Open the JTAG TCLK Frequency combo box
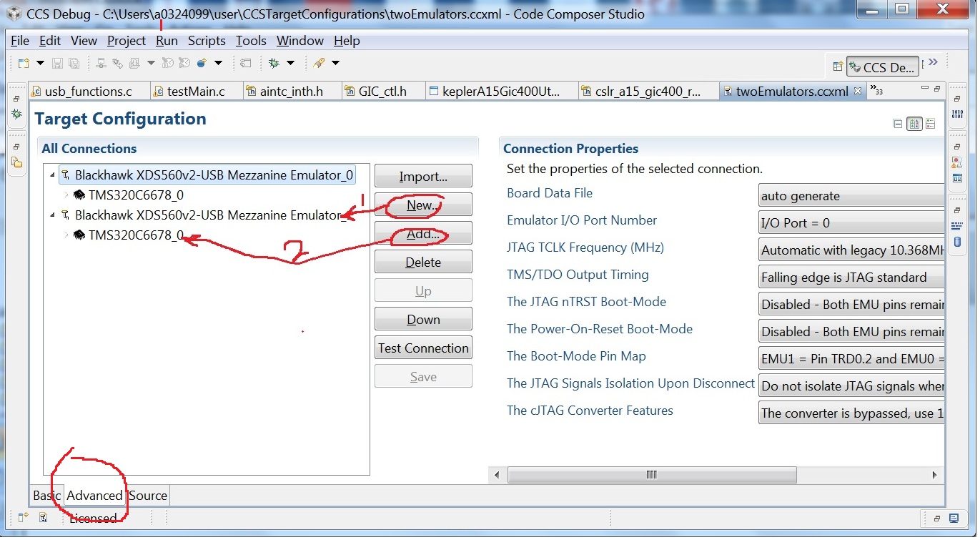The width and height of the screenshot is (980, 540). pos(851,250)
